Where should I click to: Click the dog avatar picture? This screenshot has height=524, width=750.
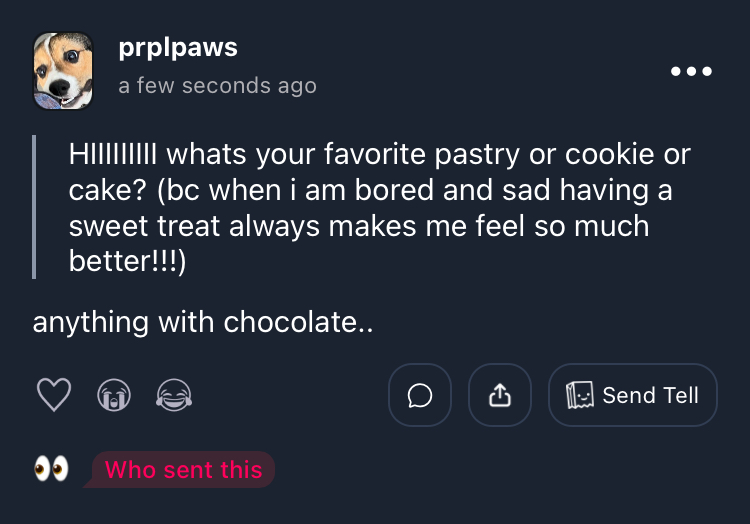coord(63,71)
